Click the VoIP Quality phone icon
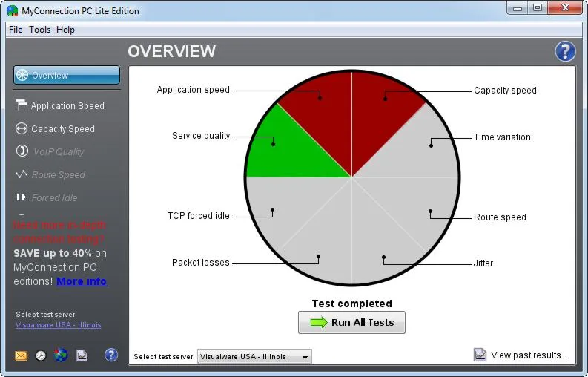 (22, 151)
